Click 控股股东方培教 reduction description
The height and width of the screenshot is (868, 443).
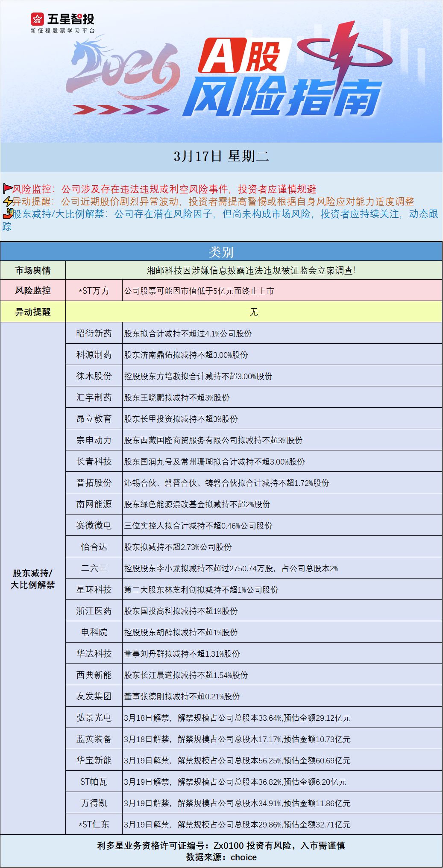pos(198,376)
